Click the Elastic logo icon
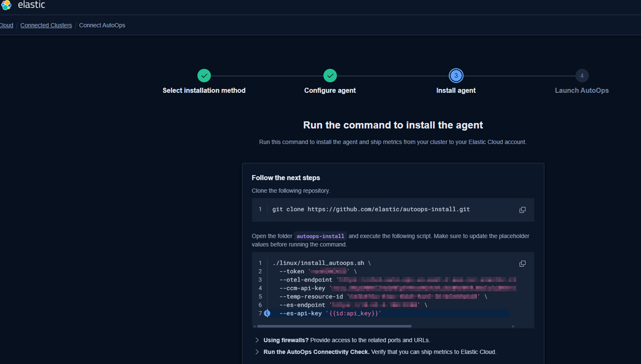641x364 pixels. pos(6,5)
